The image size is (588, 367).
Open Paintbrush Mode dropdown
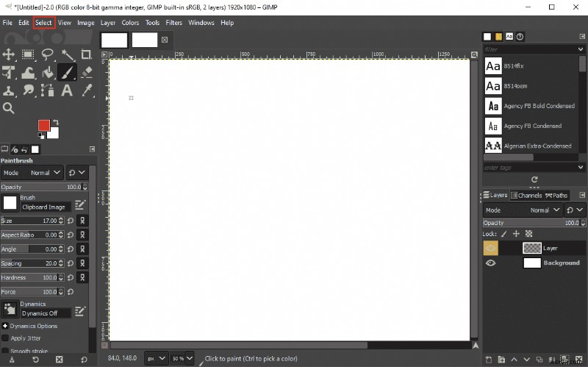[32, 173]
